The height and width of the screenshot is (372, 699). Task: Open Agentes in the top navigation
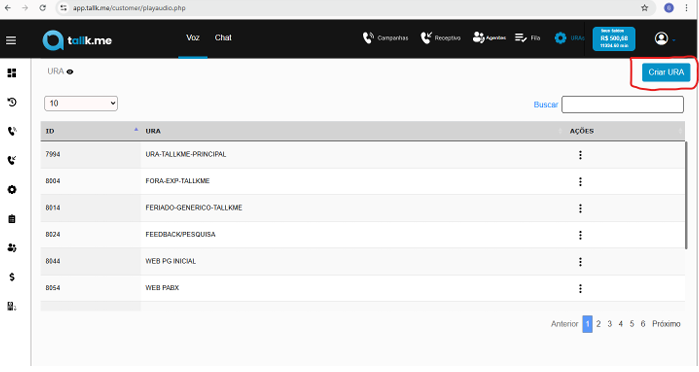489,38
